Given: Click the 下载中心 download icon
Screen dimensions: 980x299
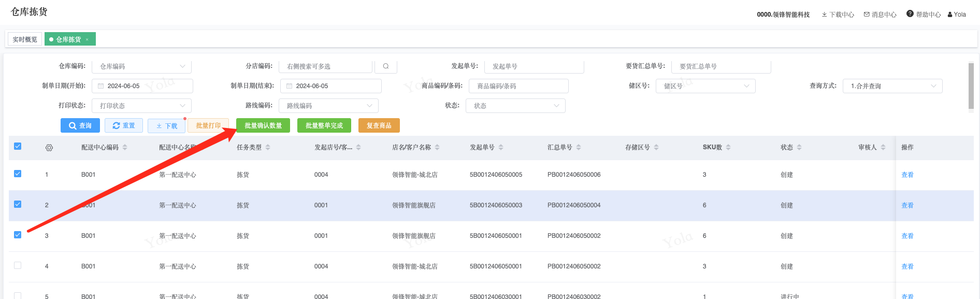Looking at the screenshot, I should 824,15.
